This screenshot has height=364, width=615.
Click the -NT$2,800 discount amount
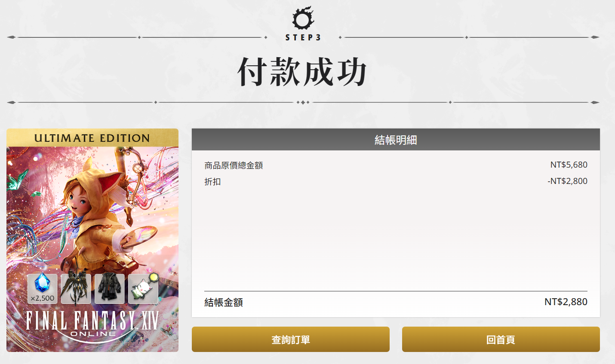pyautogui.click(x=567, y=181)
